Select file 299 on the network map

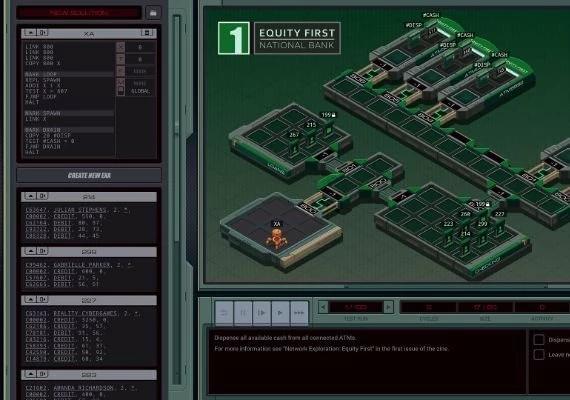(x=482, y=235)
